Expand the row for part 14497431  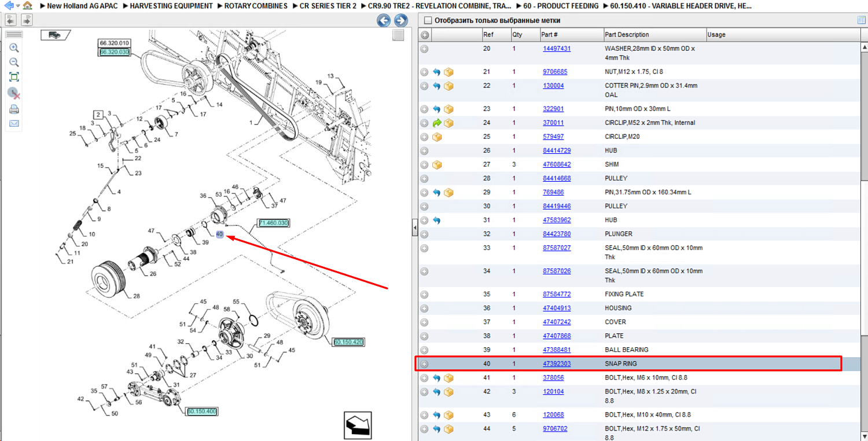(424, 49)
